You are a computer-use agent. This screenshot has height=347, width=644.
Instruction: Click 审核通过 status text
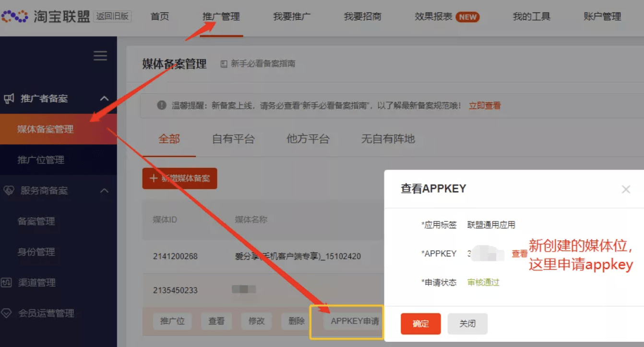(x=483, y=282)
